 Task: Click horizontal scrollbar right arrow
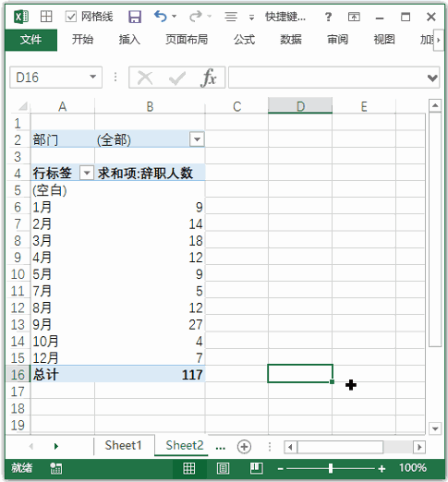419,447
